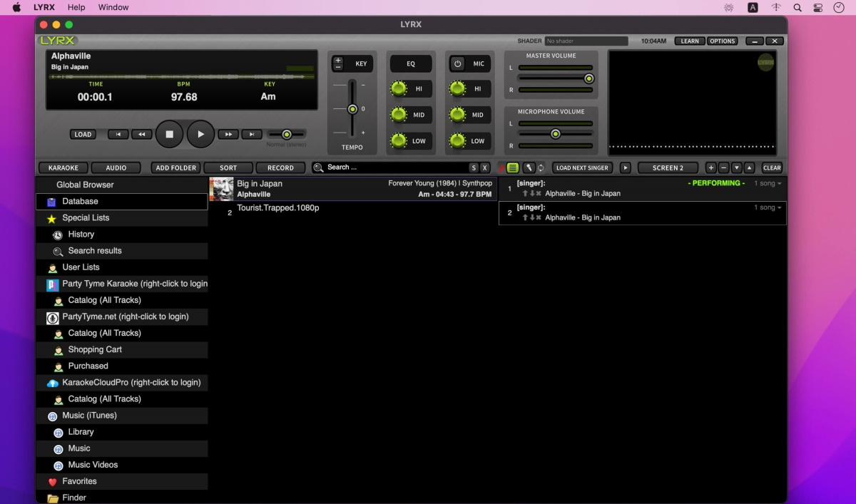Skip to next track button
This screenshot has width=856, height=504.
[251, 134]
